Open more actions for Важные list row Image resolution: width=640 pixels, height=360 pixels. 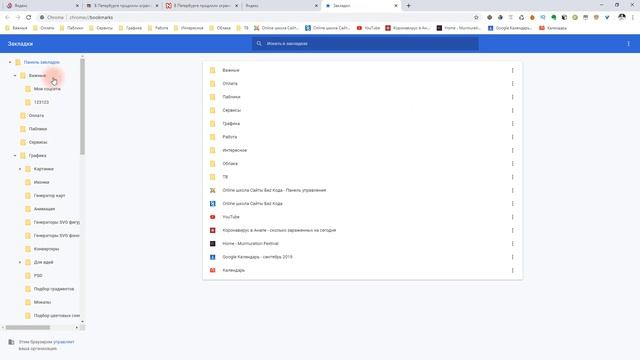(x=512, y=70)
